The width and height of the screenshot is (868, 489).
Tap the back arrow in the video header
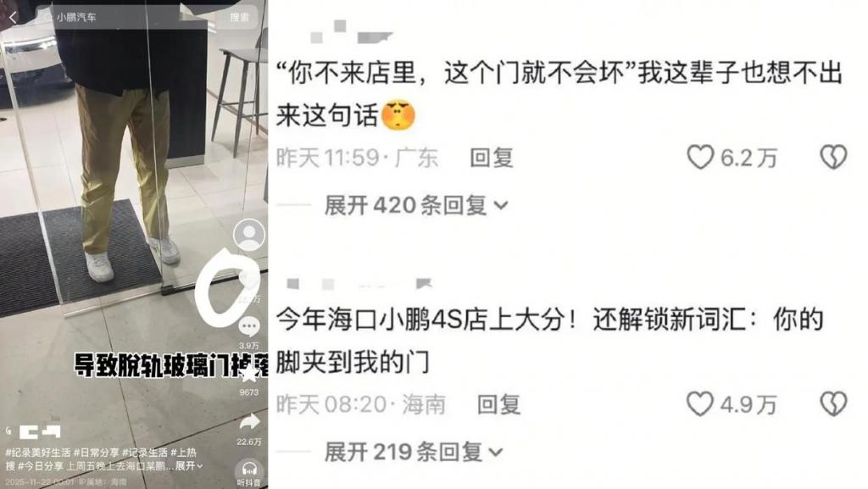14,17
